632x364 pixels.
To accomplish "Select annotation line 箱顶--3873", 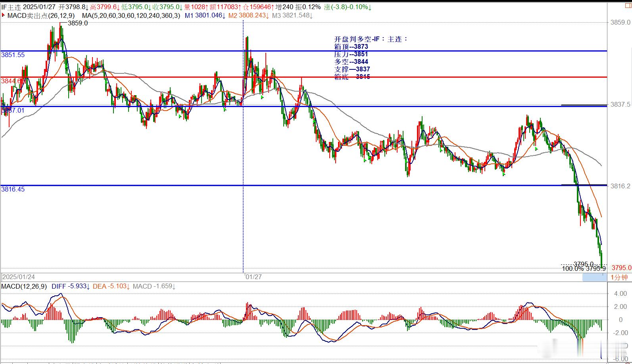I will click(x=351, y=47).
